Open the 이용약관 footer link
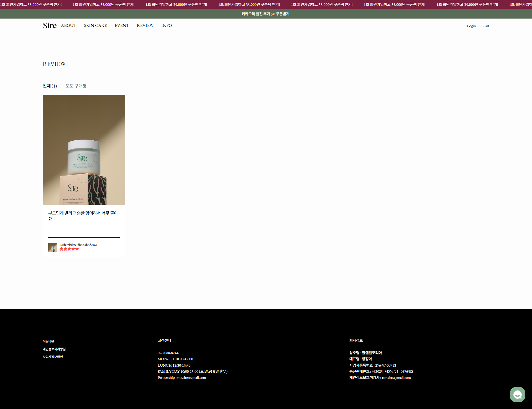 [48, 341]
